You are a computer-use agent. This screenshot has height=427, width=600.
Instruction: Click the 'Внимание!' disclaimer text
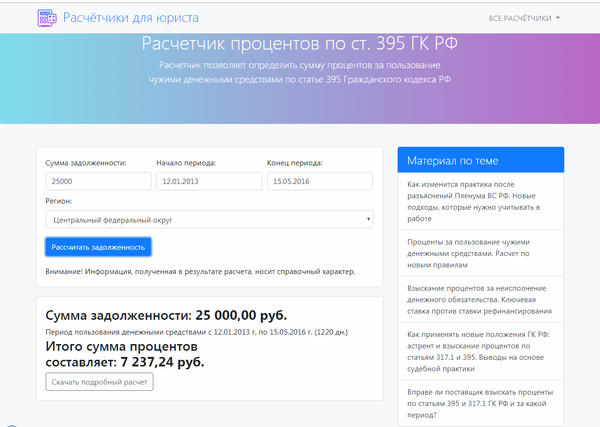[200, 271]
